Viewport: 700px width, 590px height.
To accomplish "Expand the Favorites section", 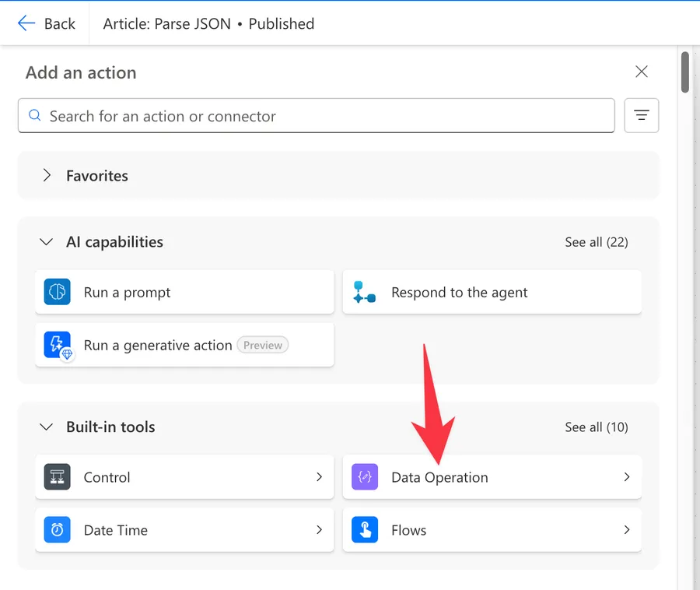I will tap(47, 176).
